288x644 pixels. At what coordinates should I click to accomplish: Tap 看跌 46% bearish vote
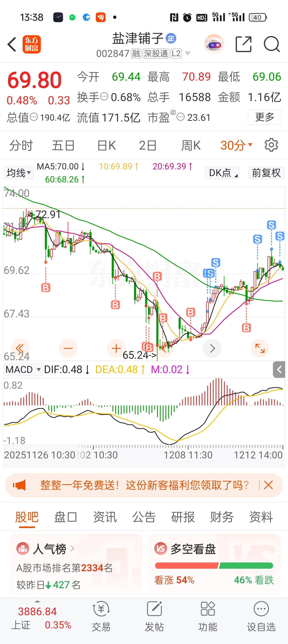click(254, 580)
